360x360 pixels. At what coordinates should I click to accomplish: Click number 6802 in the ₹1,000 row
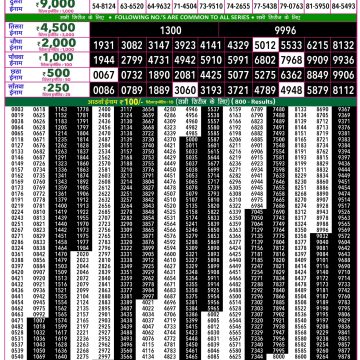click(x=265, y=60)
